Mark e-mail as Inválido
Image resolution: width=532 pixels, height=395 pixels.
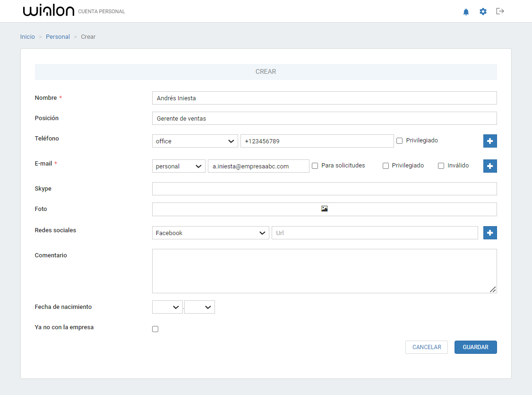pyautogui.click(x=441, y=166)
